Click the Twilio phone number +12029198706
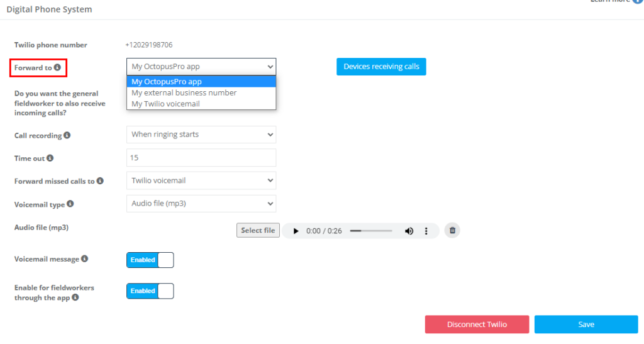The height and width of the screenshot is (344, 644). coord(149,45)
